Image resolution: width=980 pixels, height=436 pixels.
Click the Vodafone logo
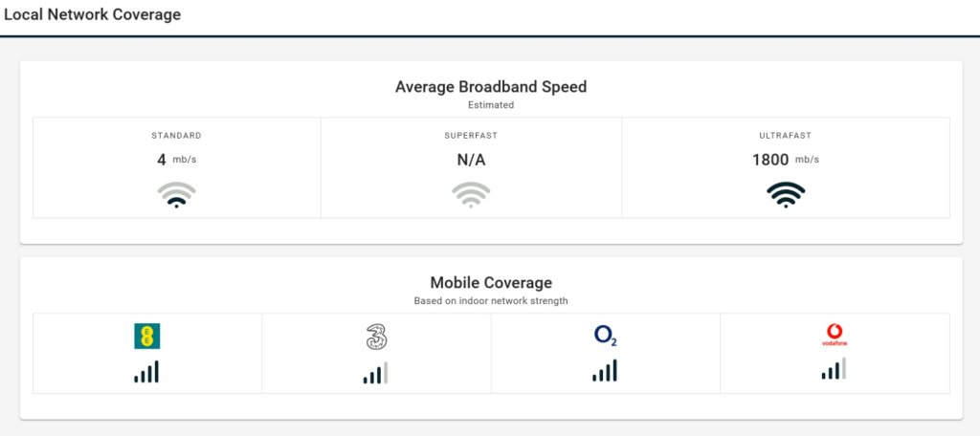[x=835, y=335]
